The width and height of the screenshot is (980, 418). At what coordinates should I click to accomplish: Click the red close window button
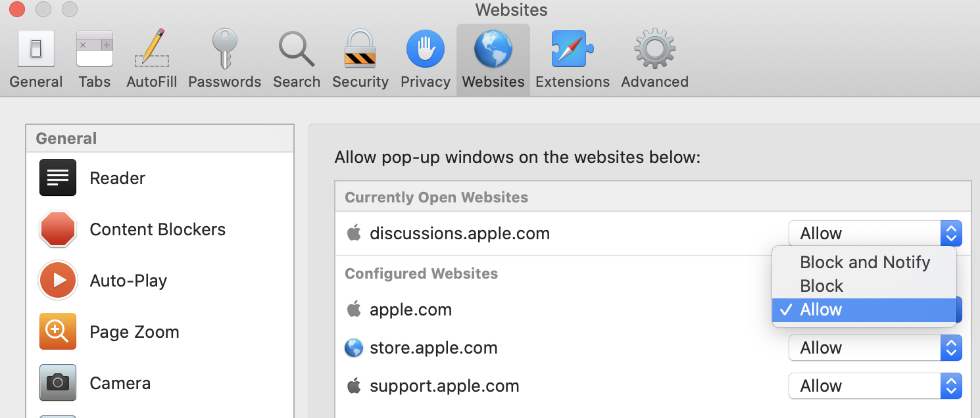16,9
